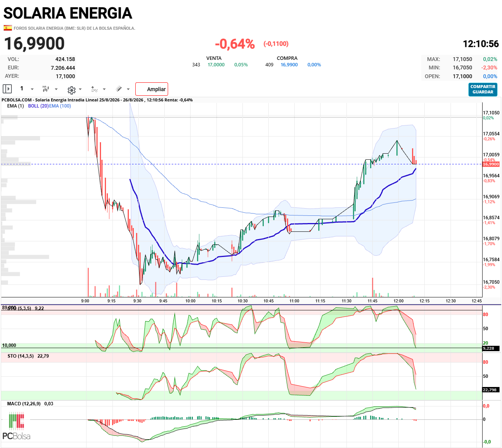
Task: Click the 16,7050 price axis label
Action: click(491, 282)
